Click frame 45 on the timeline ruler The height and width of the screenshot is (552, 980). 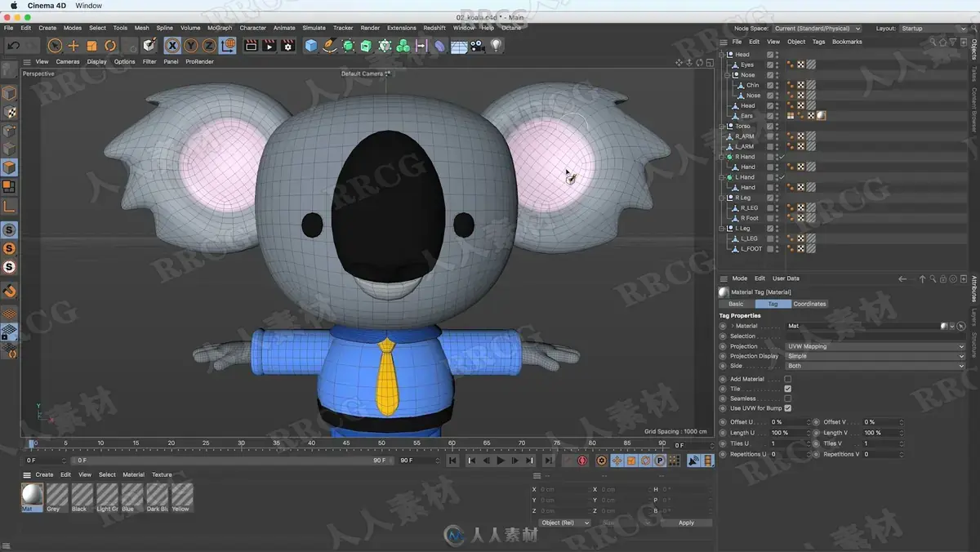[346, 445]
